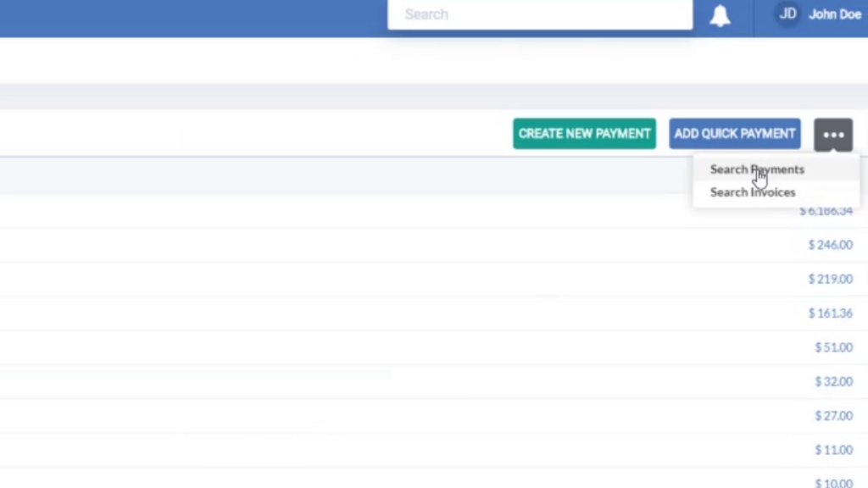
Task: Click the $ 32.00 amount
Action: click(x=834, y=381)
